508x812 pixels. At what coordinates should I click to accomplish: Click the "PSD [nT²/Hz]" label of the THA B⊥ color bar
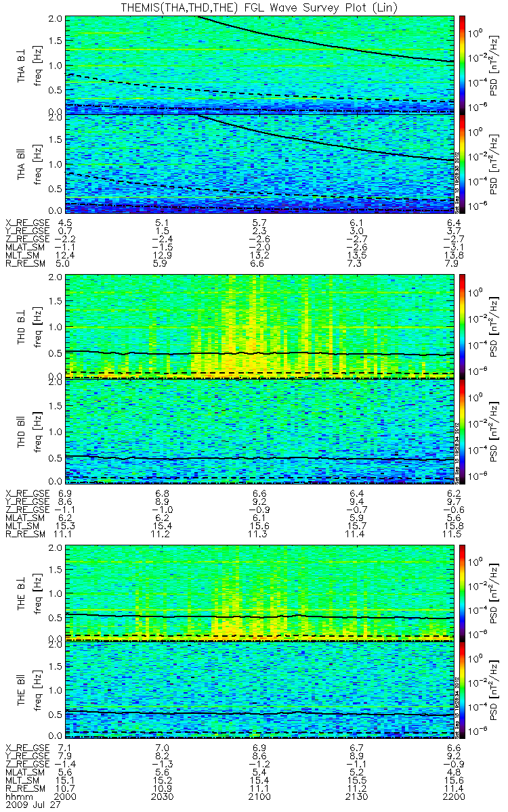494,64
